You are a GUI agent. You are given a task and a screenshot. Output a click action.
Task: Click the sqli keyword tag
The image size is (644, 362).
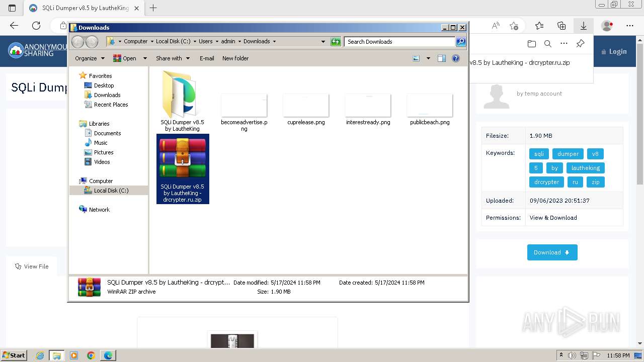[x=539, y=154]
